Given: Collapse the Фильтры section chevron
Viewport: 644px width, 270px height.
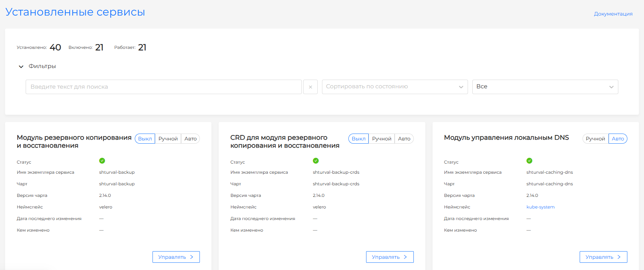Looking at the screenshot, I should click(21, 67).
